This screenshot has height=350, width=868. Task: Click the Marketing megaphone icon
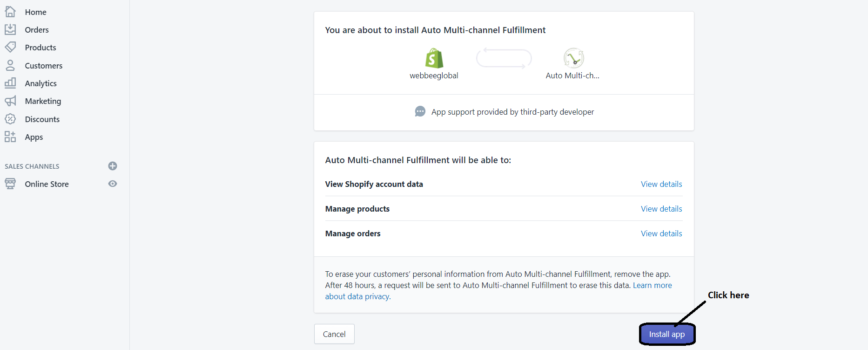[10, 101]
